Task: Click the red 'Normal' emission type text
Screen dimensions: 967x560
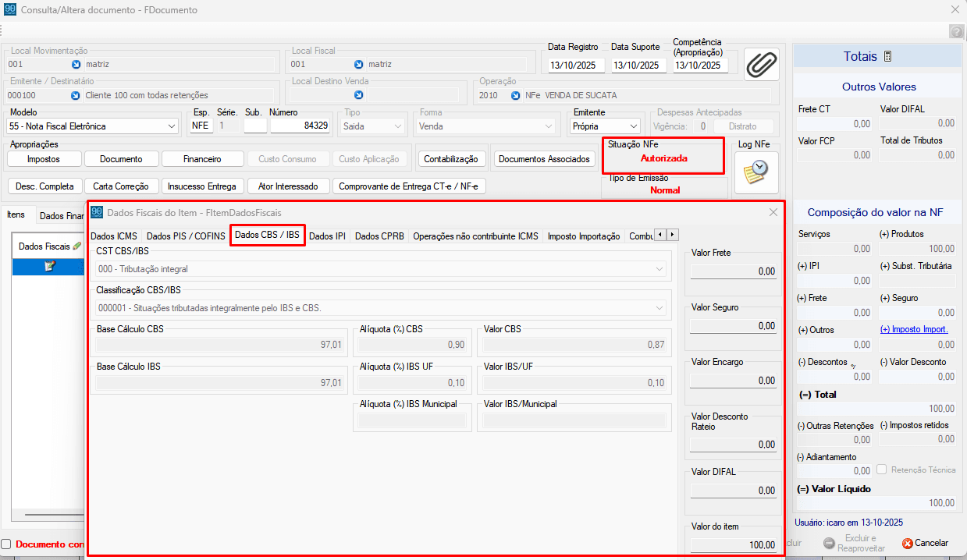Action: coord(665,190)
